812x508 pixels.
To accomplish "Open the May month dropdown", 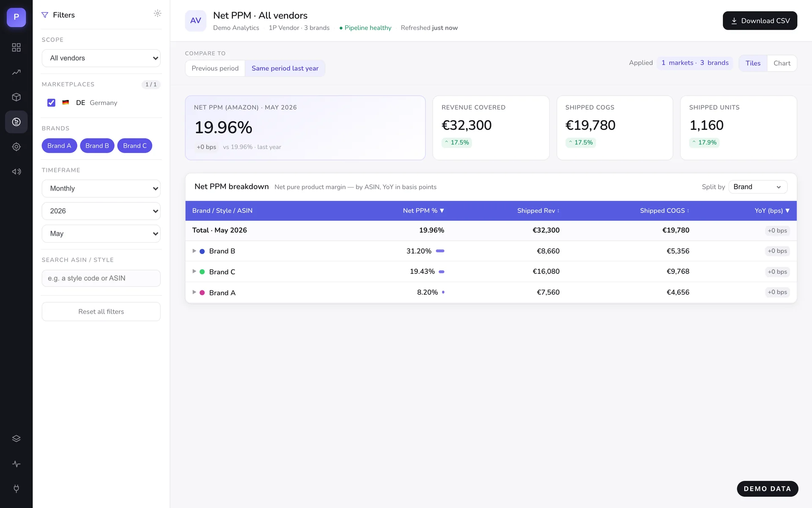I will pos(101,234).
